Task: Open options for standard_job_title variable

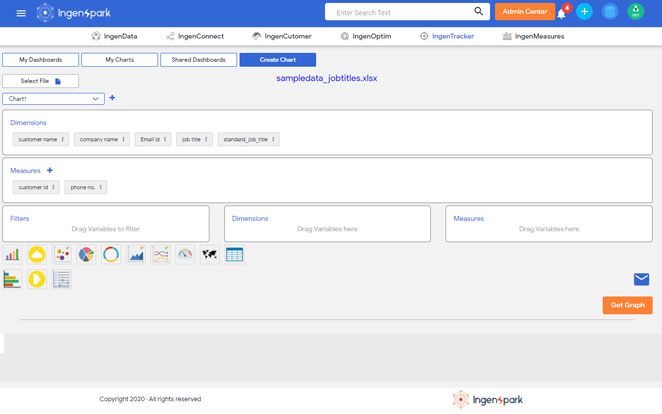Action: point(273,139)
